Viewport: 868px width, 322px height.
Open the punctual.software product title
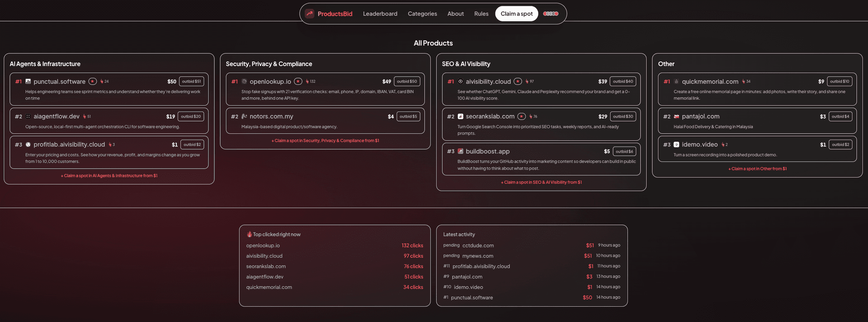click(59, 81)
